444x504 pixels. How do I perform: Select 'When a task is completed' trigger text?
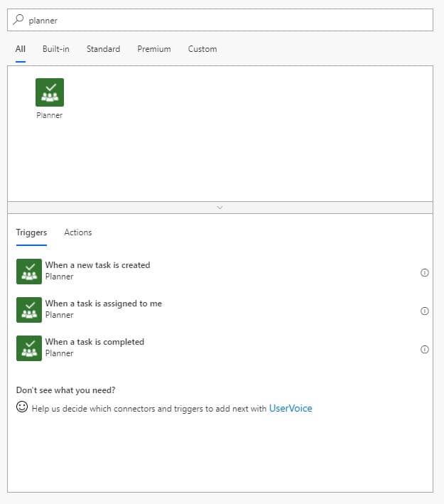pos(94,342)
